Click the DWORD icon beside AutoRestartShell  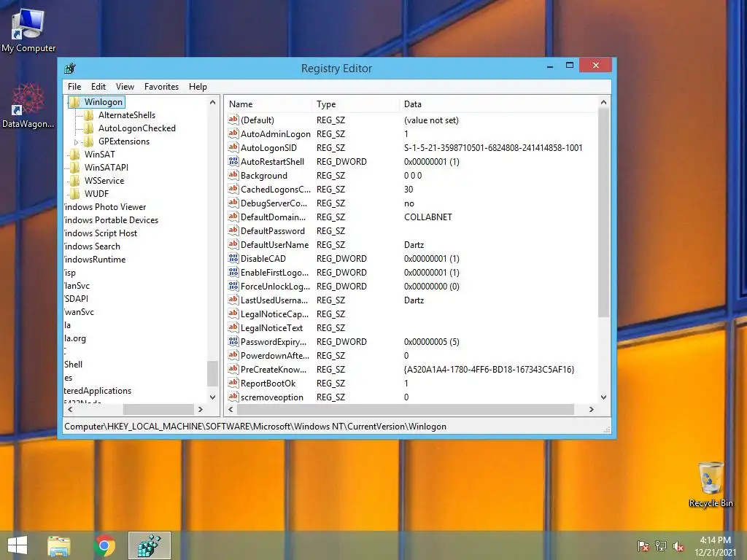pyautogui.click(x=233, y=161)
